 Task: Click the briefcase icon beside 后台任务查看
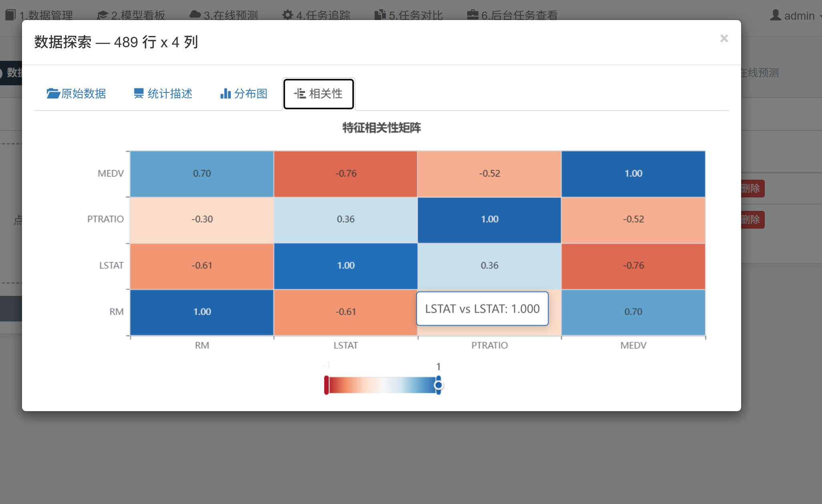pos(473,15)
